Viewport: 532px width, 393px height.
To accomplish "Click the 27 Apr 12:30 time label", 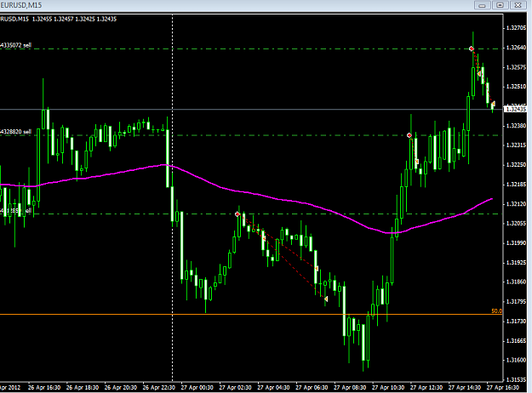I will pos(426,387).
